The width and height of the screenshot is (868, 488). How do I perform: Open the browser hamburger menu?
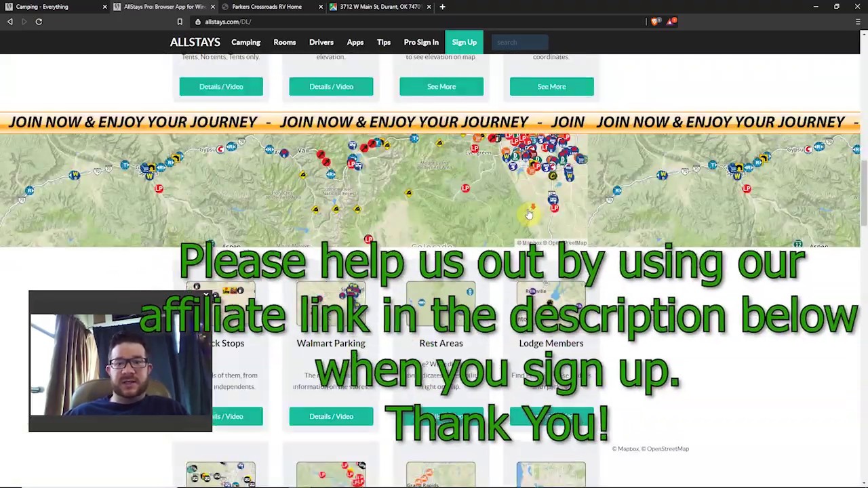click(858, 22)
